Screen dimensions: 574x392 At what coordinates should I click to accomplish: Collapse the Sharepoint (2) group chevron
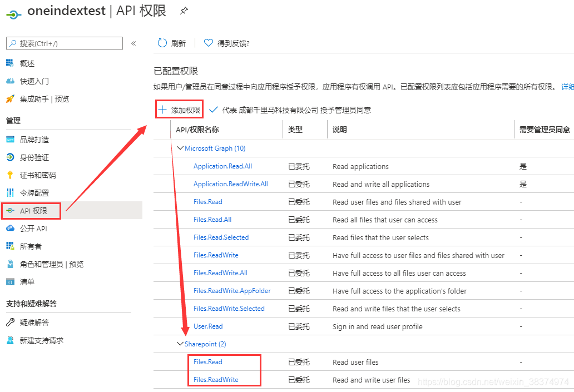click(x=180, y=344)
